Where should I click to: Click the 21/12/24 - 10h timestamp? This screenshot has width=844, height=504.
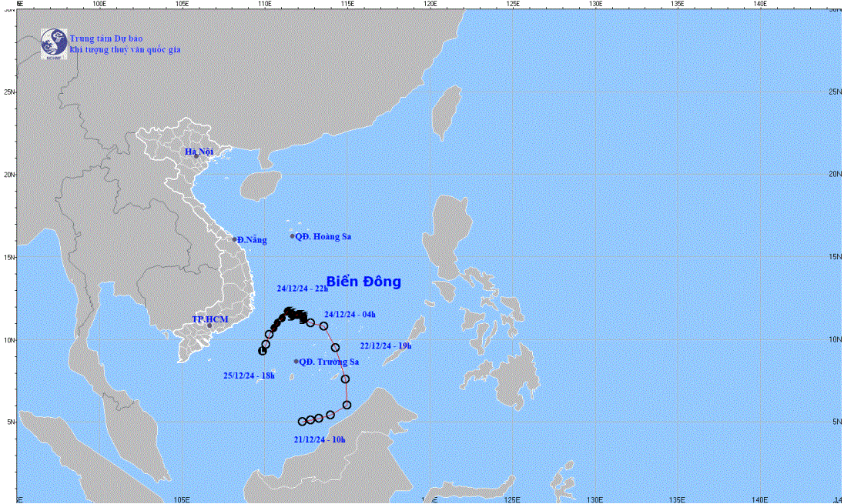[320, 439]
